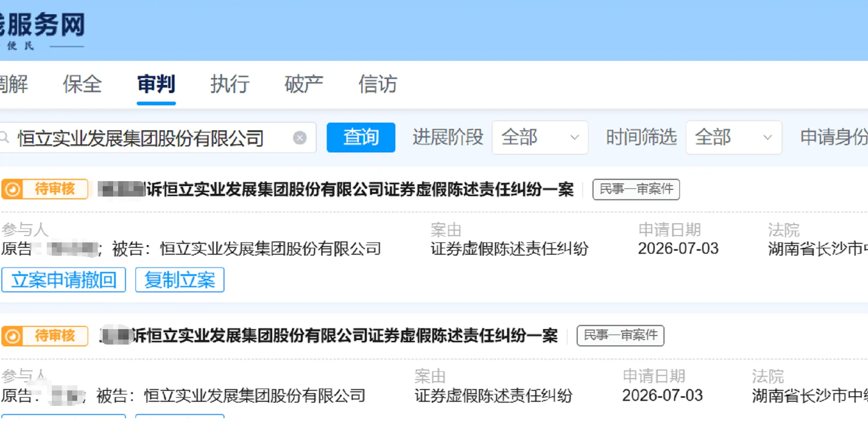Click the first case's 证券虚假陈述责任纠纷 案由 text
The image size is (868, 424).
(509, 249)
